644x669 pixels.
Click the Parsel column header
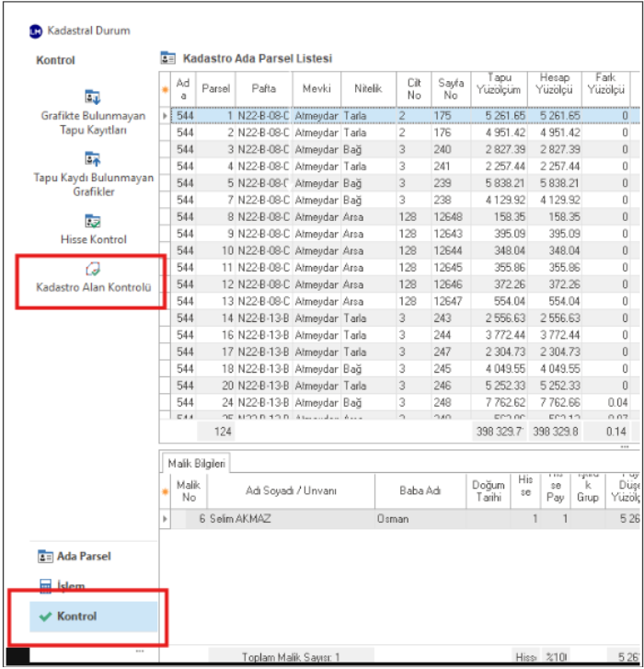coord(215,89)
